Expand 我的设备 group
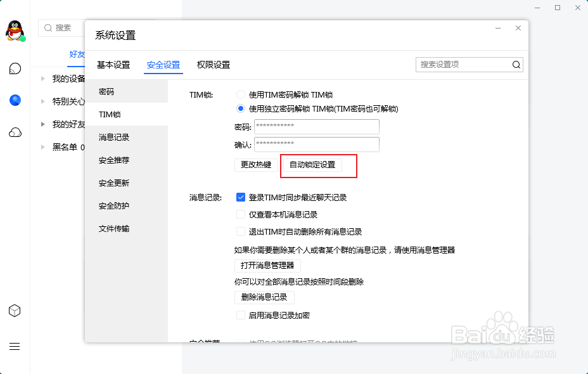The image size is (588, 374). [x=42, y=79]
